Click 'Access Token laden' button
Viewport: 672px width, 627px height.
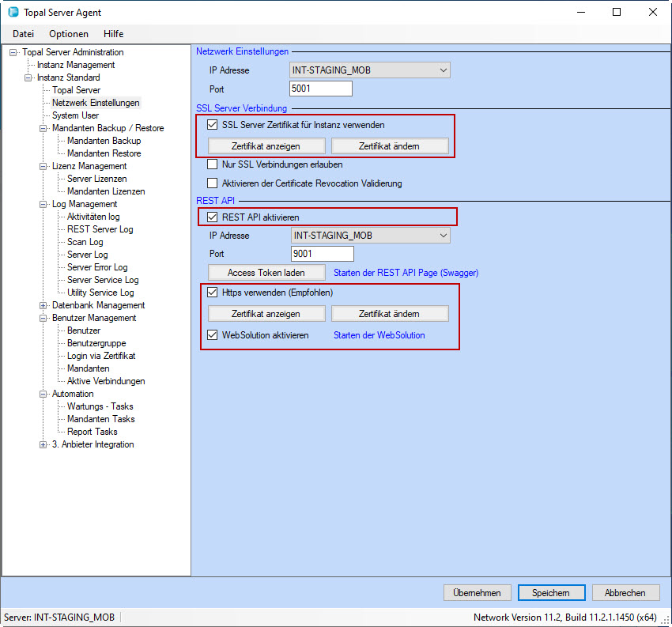point(266,273)
